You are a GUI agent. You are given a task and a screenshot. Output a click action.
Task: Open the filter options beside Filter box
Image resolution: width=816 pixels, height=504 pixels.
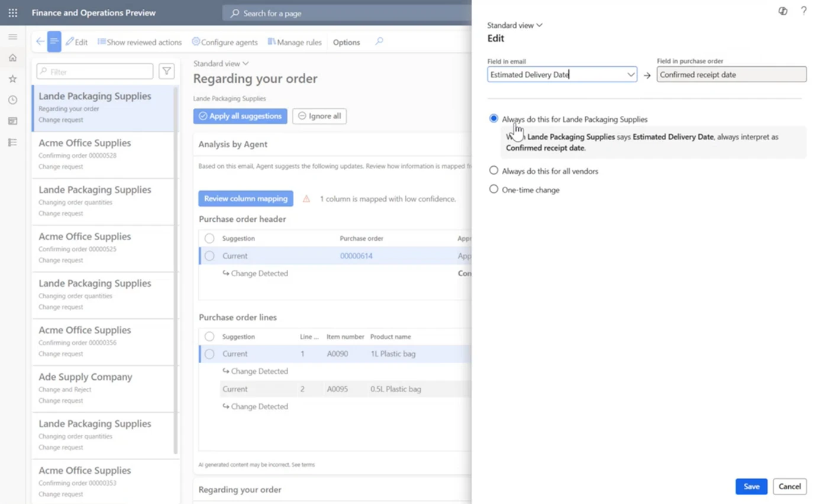(x=166, y=71)
